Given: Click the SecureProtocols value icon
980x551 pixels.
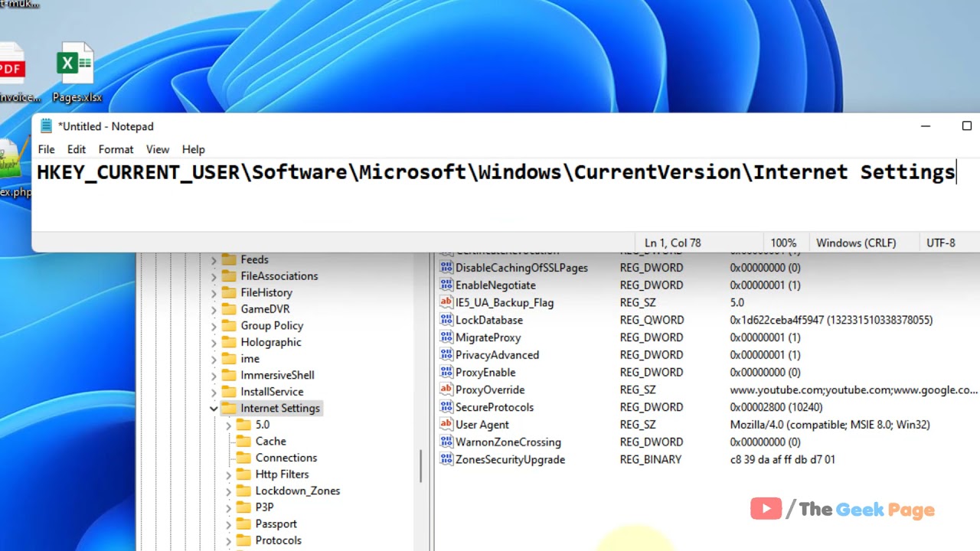Looking at the screenshot, I should [446, 407].
